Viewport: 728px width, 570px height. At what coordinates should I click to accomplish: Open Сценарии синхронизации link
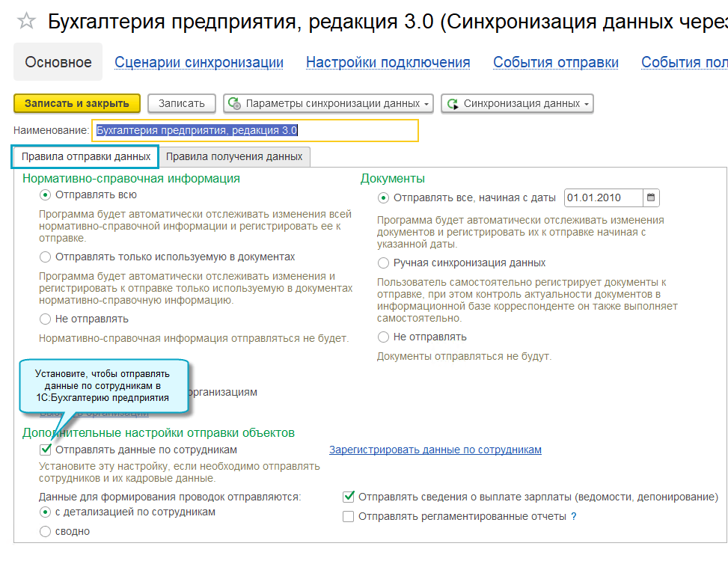point(199,62)
